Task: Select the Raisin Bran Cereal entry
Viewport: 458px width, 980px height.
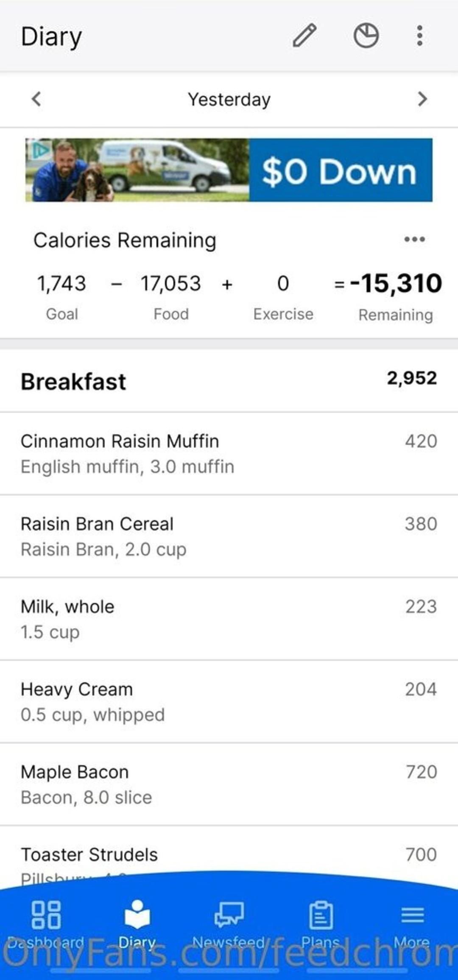Action: pos(229,536)
